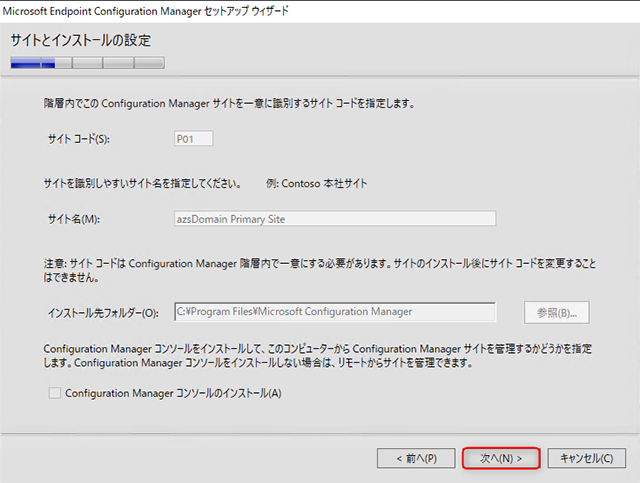The image size is (640, 483).
Task: Click the サイト コード(S): label
Action: pos(79,139)
